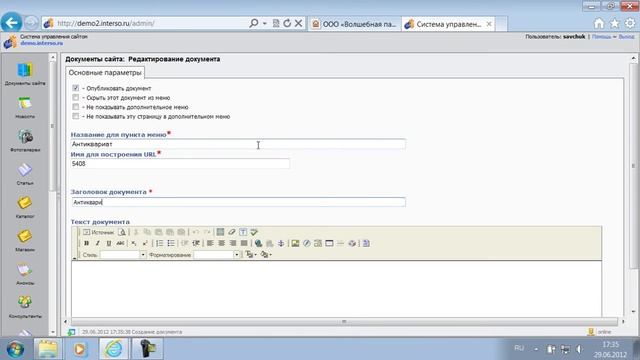Open the Windows Start menu
The width and height of the screenshot is (640, 360).
coord(15,350)
